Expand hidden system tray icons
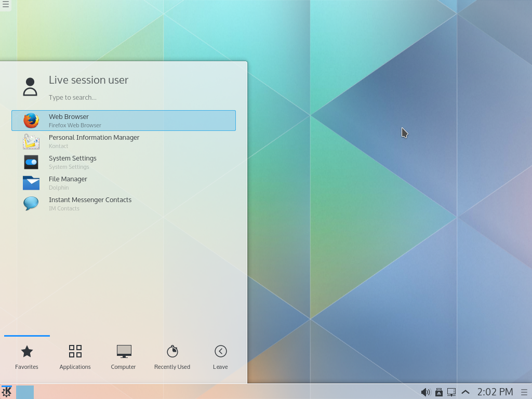Screen dimensions: 532x399 [465, 392]
